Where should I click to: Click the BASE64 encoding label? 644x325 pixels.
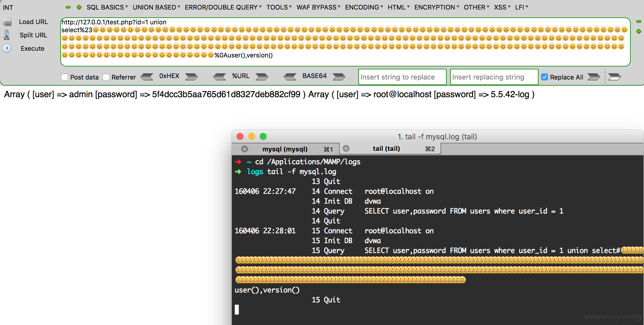[314, 76]
